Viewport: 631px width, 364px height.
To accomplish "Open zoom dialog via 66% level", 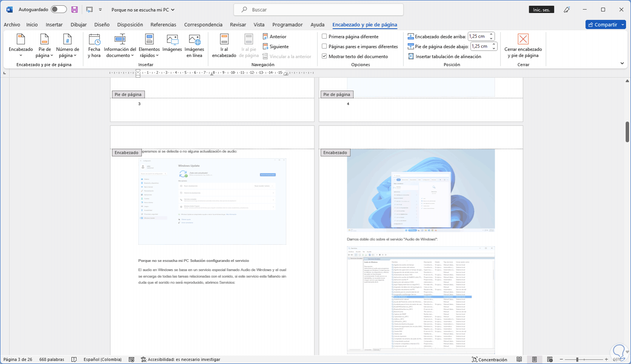I will point(617,359).
